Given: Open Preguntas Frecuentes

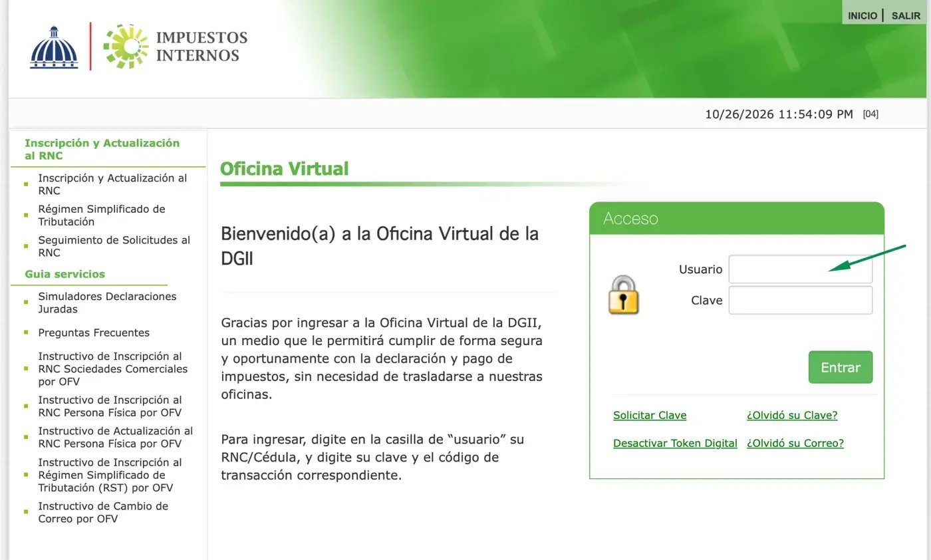Looking at the screenshot, I should [x=94, y=333].
